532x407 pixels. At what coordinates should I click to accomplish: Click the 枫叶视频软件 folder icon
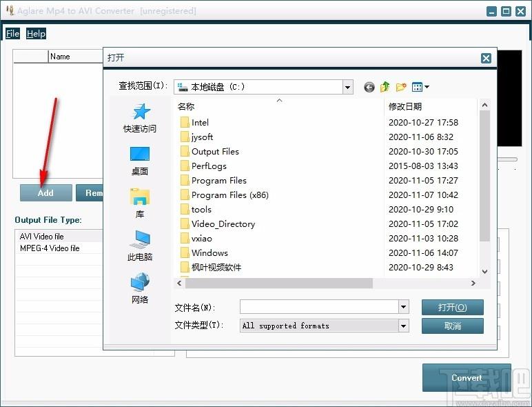(185, 268)
